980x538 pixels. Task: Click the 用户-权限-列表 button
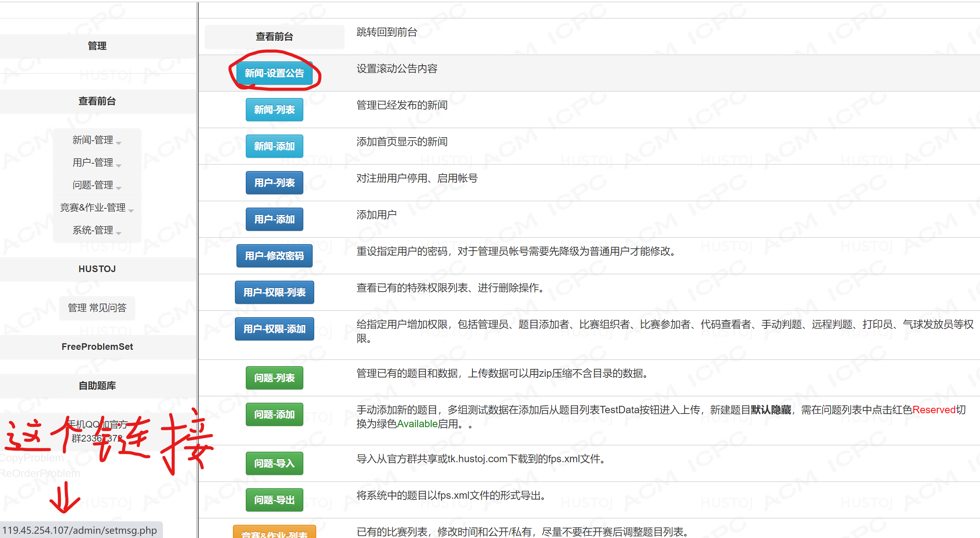tap(275, 292)
